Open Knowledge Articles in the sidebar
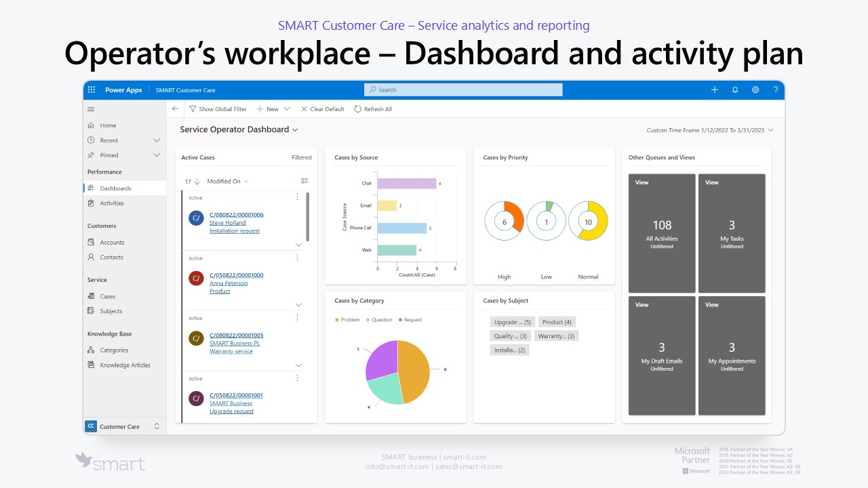 124,365
